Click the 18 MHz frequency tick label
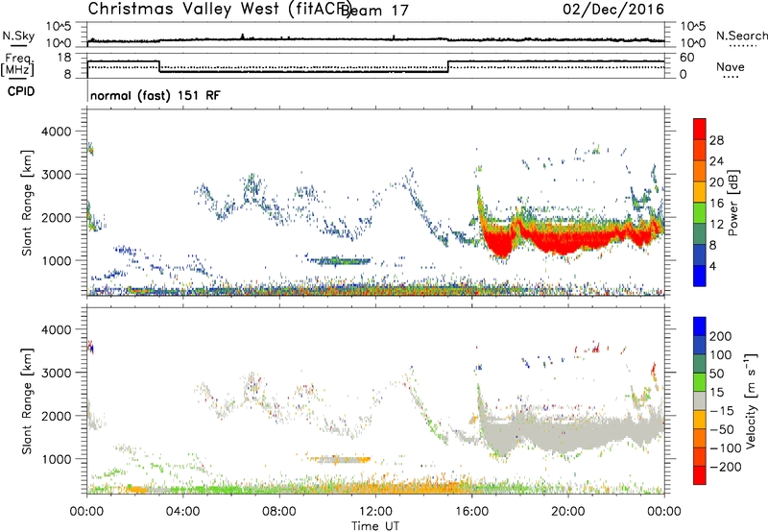 [63, 58]
